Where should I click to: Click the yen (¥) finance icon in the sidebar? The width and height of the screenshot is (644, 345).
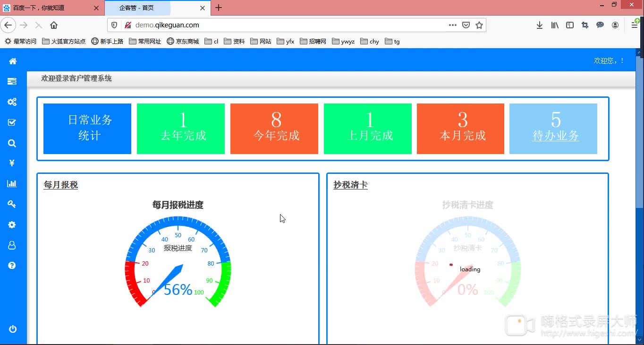point(12,164)
